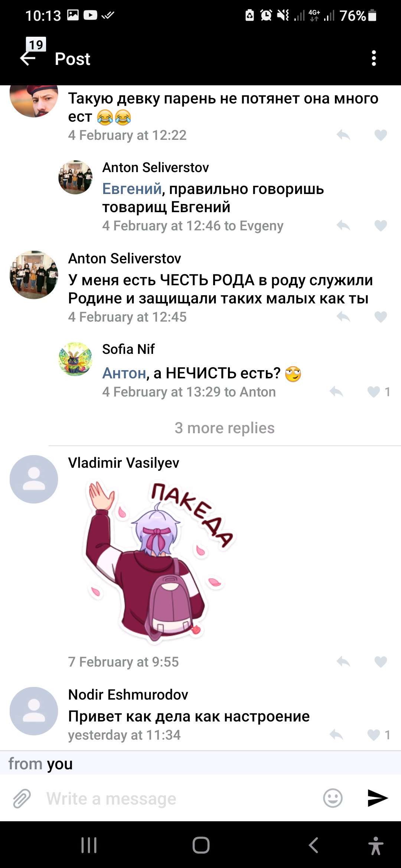The width and height of the screenshot is (401, 868).
Task: Change the 'from you' sender selector
Action: (40, 764)
